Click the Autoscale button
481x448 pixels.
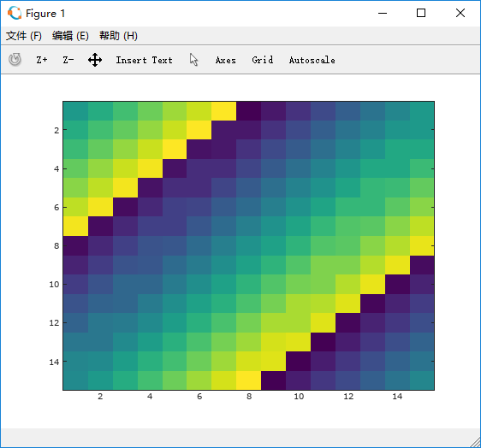[x=312, y=60]
